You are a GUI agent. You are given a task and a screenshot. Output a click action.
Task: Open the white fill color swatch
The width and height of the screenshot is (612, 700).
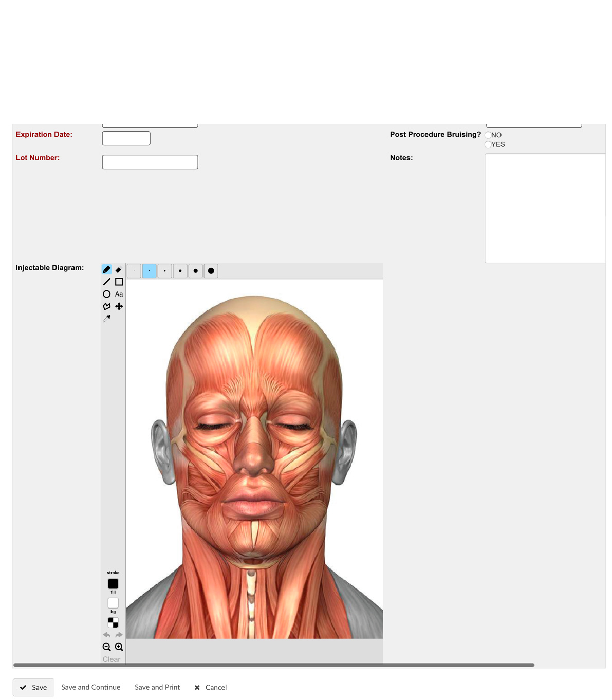tap(113, 603)
